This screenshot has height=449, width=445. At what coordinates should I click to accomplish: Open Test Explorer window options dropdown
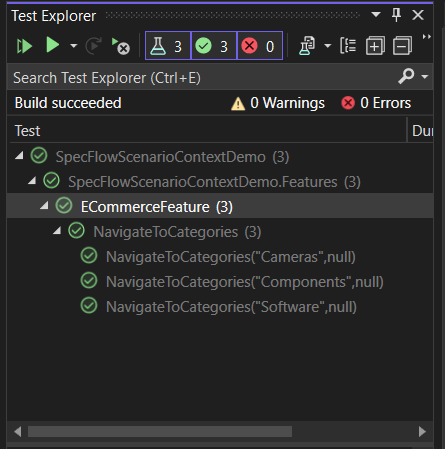pyautogui.click(x=376, y=14)
